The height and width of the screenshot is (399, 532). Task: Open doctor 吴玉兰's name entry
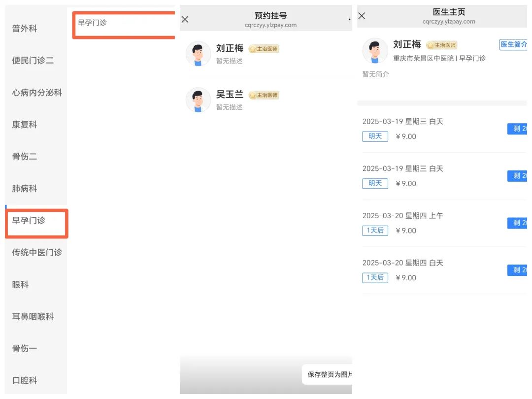click(230, 95)
